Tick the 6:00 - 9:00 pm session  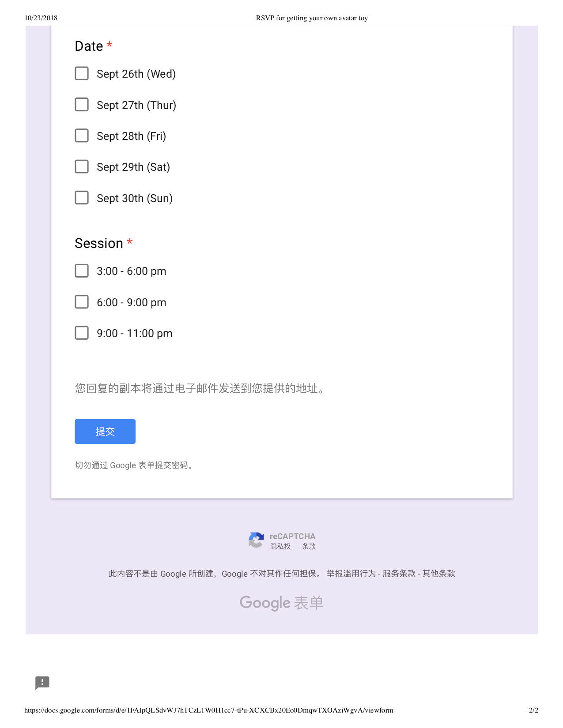pyautogui.click(x=82, y=302)
